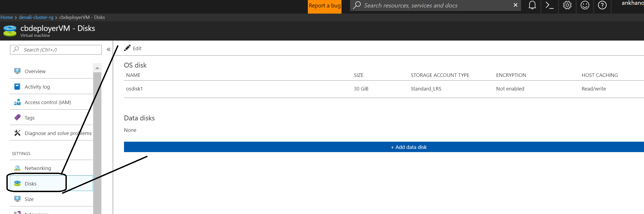The image size is (644, 214).
Task: Open Diagnose and solve problems
Action: pyautogui.click(x=51, y=133)
